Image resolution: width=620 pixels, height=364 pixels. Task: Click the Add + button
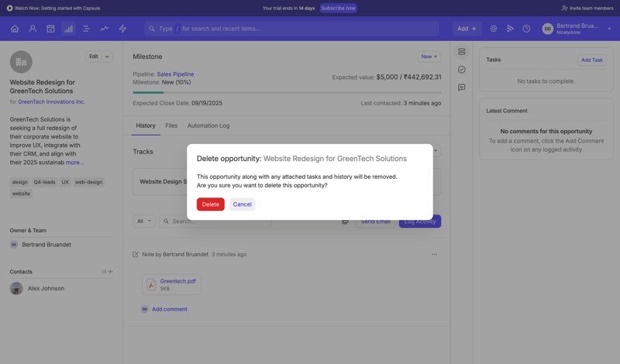[x=467, y=29]
